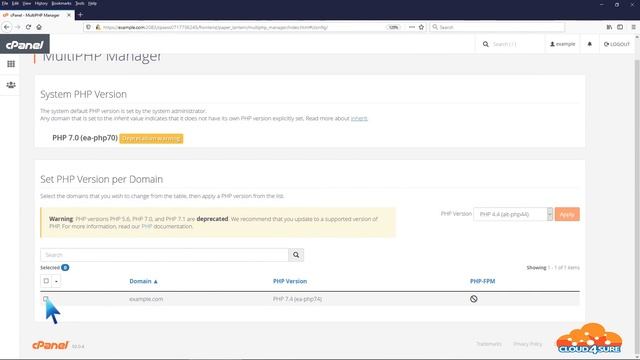Reload the page with refresh icon
This screenshot has width=640, height=360.
click(28, 27)
